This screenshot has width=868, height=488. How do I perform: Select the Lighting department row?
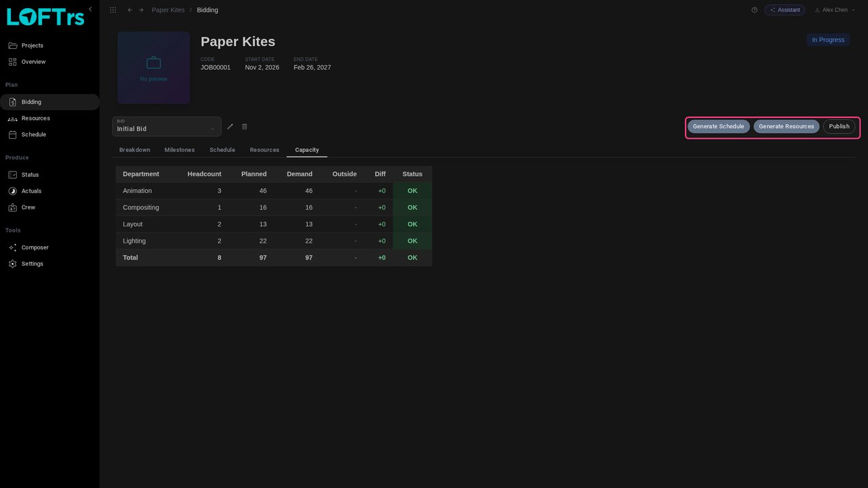pyautogui.click(x=274, y=241)
